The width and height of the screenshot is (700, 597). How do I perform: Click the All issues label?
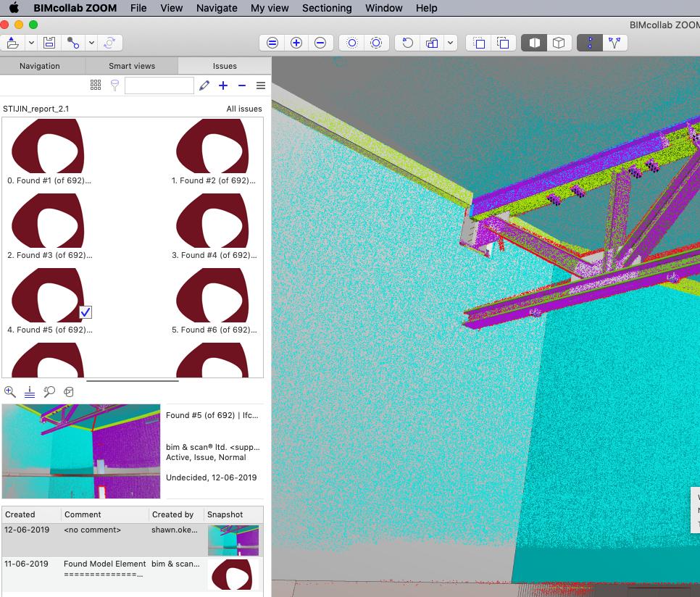(243, 109)
